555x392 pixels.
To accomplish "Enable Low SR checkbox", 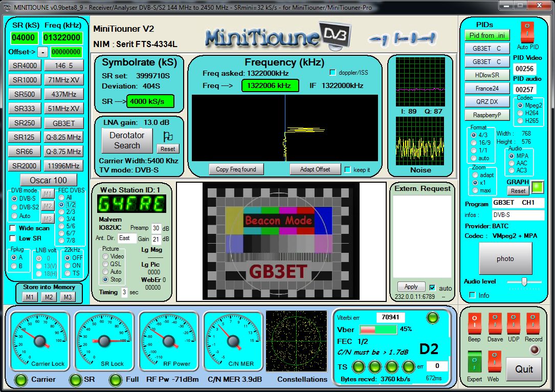I will [x=13, y=238].
